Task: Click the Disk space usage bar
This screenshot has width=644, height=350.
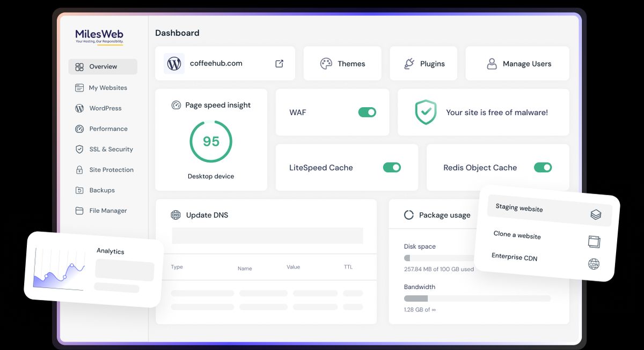Action: point(440,258)
